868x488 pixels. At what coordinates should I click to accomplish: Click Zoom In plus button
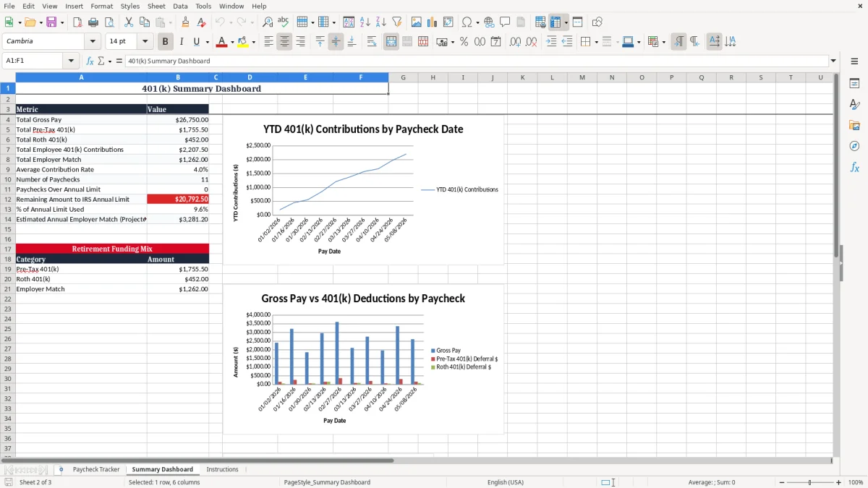pyautogui.click(x=839, y=482)
